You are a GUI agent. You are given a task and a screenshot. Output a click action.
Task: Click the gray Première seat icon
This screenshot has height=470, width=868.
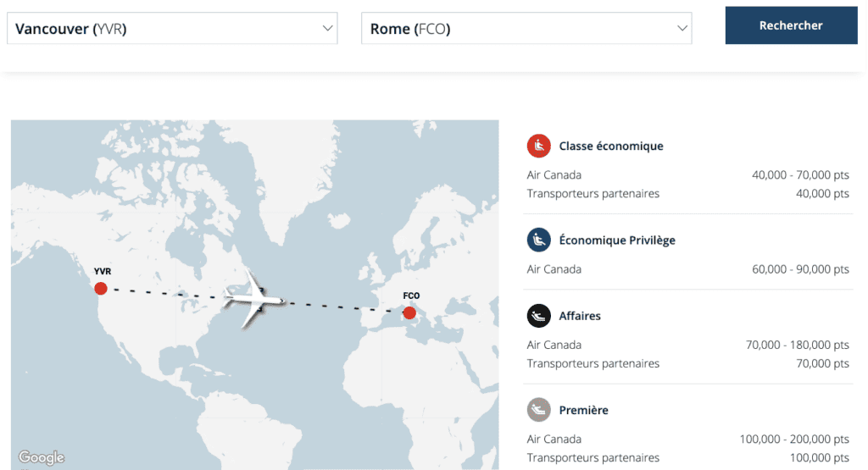point(539,410)
